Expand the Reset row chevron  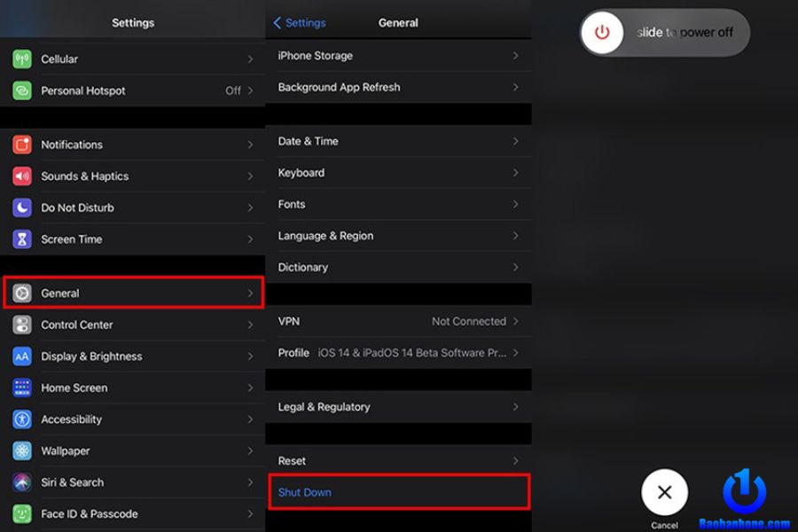coord(515,461)
